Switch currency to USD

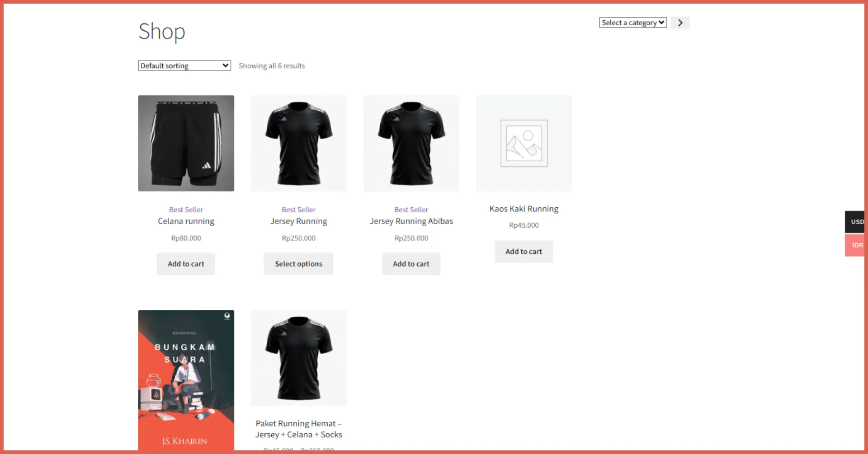[855, 222]
